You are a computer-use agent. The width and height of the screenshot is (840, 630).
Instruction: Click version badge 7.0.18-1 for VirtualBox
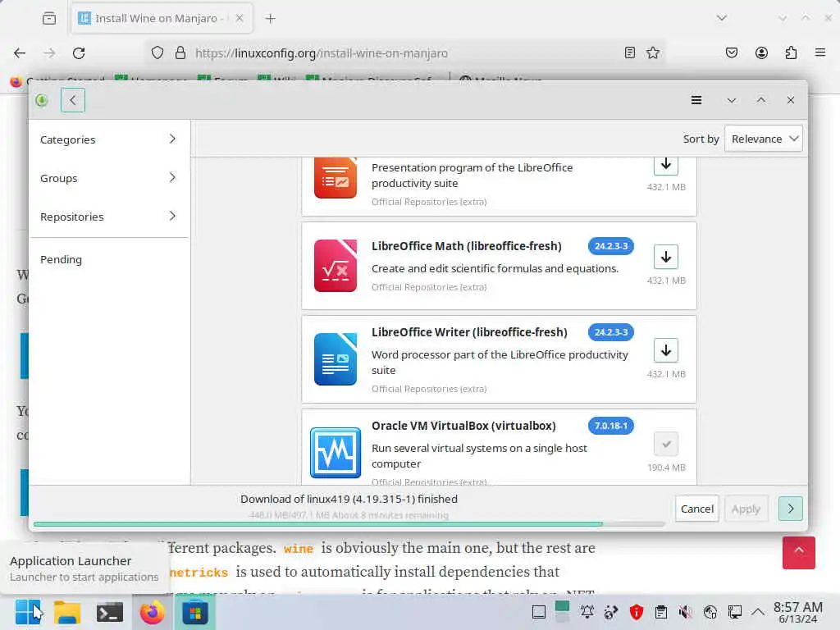click(x=610, y=426)
